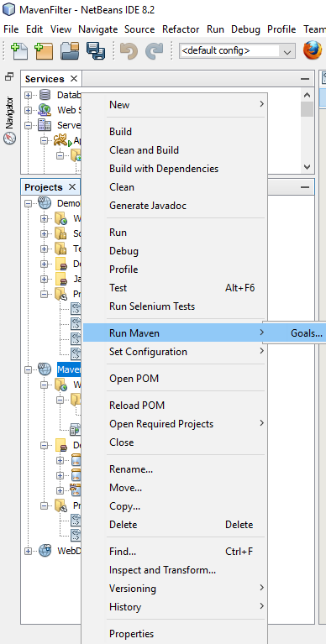Viewport: 326px width, 644px height.
Task: Select the Web Services globe icon in Services
Action: 45,110
